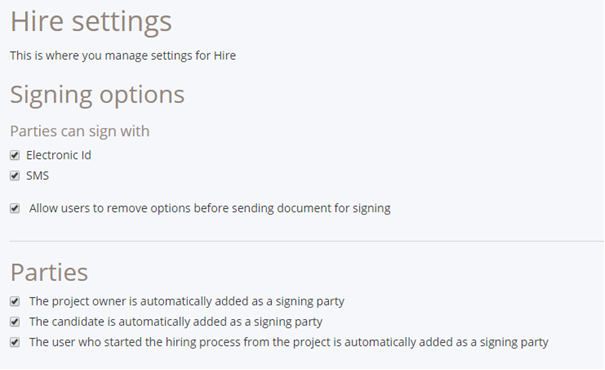This screenshot has height=370, width=605.
Task: Select the word Hire ending the description
Action: (x=225, y=56)
